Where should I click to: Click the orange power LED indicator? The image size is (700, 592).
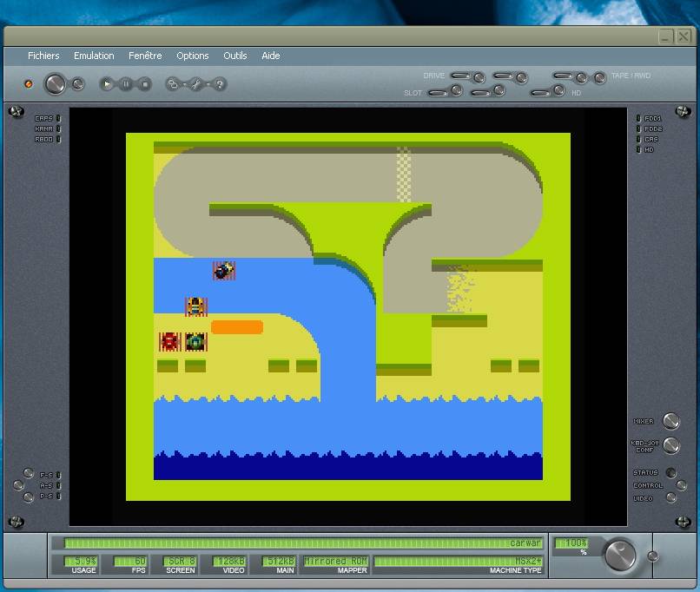point(28,84)
